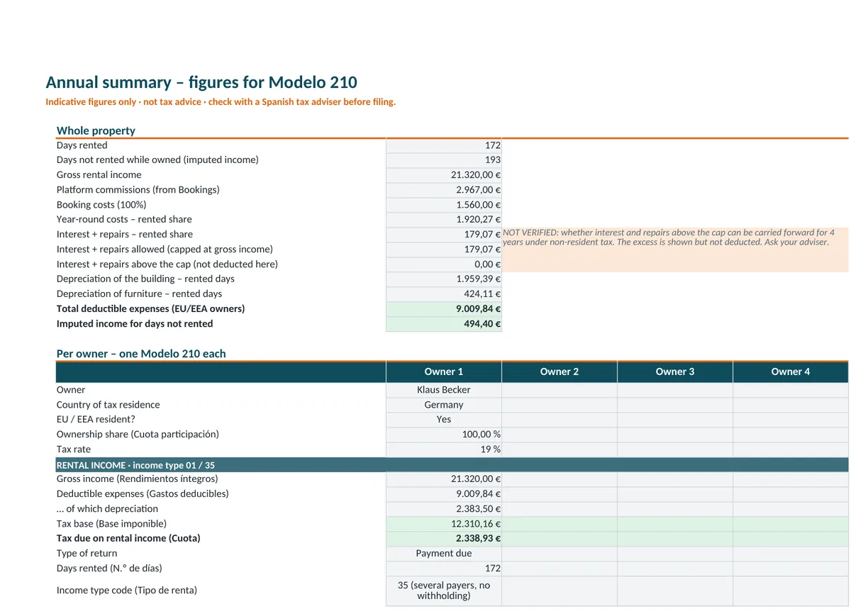Image resolution: width=851 pixels, height=616 pixels.
Task: Click the '35 (several payers, no withholding)' cell
Action: pos(444,590)
